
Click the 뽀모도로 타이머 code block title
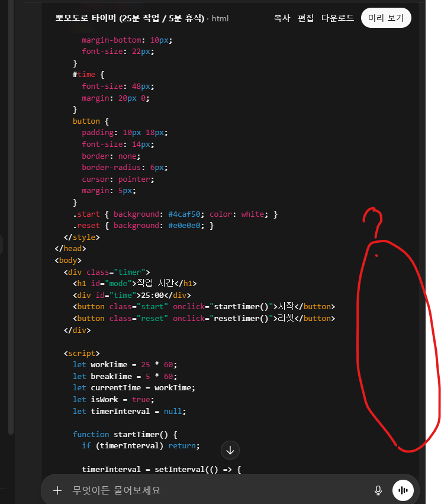(x=130, y=18)
